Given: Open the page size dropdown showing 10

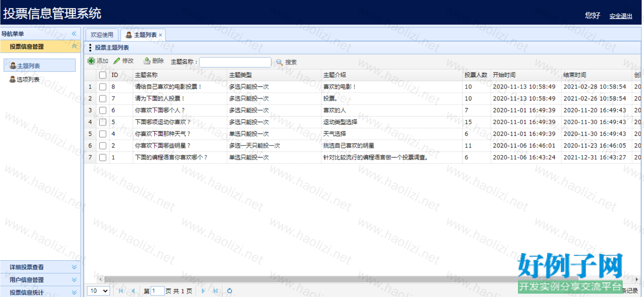Looking at the screenshot, I should pos(98,291).
